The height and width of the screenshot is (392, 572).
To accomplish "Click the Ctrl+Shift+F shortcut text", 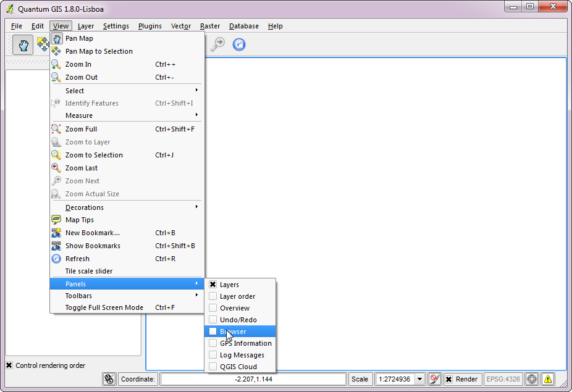I will click(x=175, y=129).
